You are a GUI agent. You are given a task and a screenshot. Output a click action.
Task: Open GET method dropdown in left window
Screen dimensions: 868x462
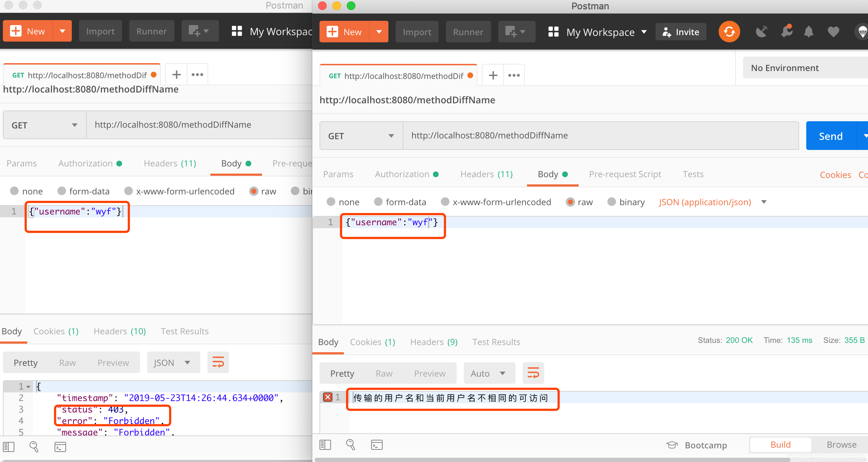[45, 125]
